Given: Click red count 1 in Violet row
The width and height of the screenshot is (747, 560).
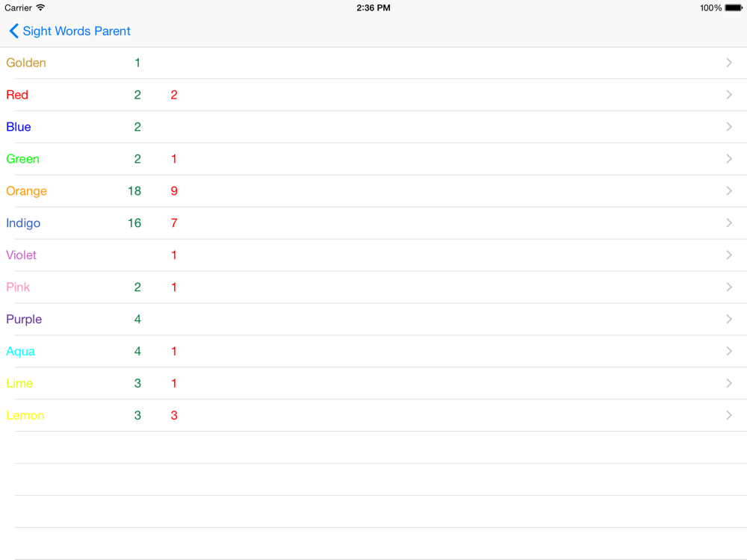Looking at the screenshot, I should tap(174, 255).
